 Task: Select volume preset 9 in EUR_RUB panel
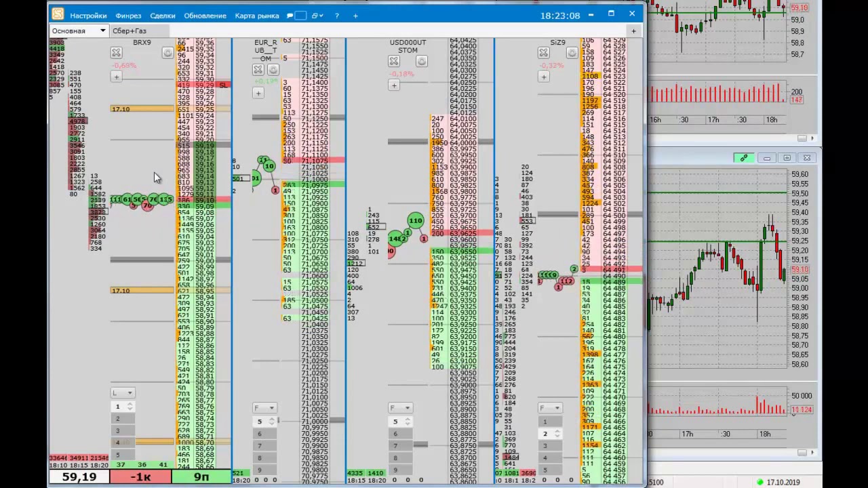(264, 470)
